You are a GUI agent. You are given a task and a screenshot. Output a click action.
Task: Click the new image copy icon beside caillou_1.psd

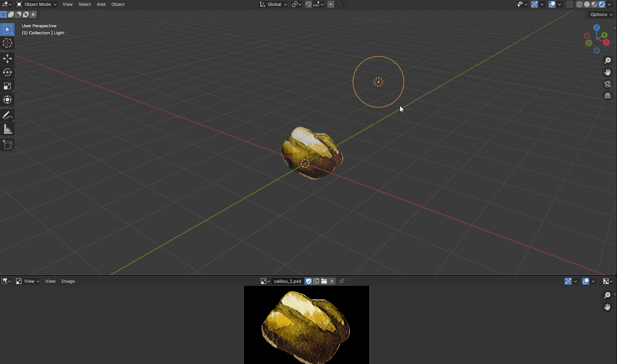pos(316,281)
